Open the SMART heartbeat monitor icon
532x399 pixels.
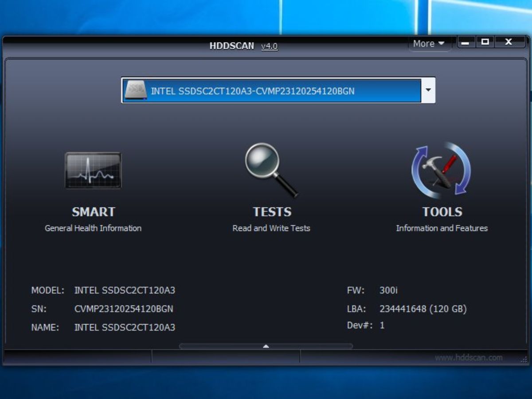click(x=93, y=171)
